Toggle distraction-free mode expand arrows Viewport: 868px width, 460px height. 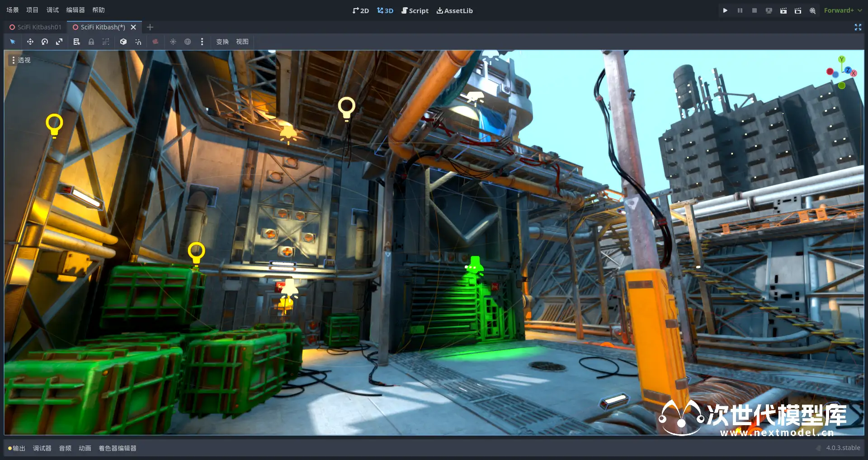(x=858, y=27)
